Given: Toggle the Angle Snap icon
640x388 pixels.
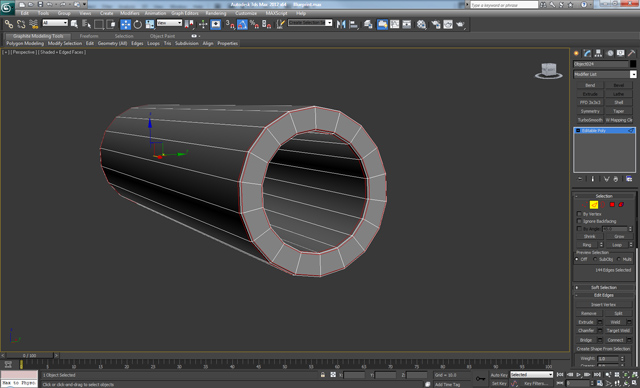Looking at the screenshot, I should [242, 24].
